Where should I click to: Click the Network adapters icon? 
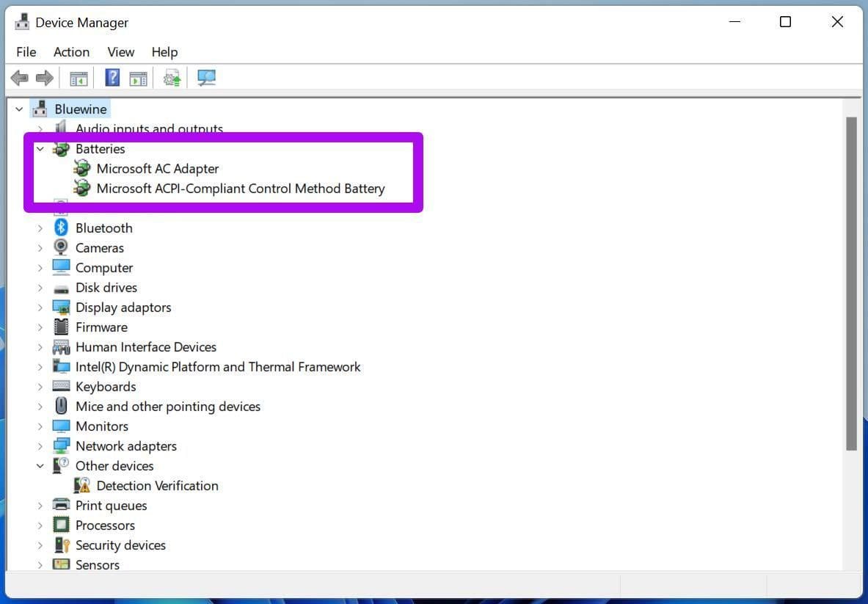coord(61,445)
